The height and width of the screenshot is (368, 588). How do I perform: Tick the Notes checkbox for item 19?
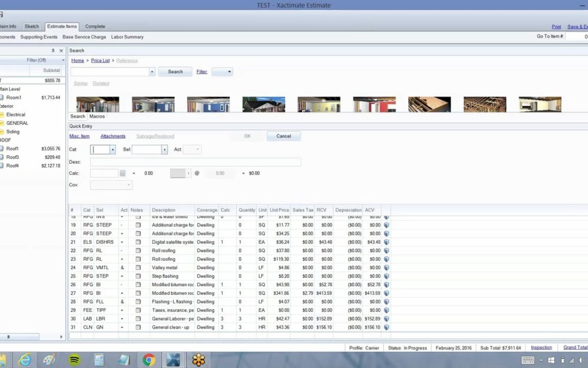pos(138,225)
